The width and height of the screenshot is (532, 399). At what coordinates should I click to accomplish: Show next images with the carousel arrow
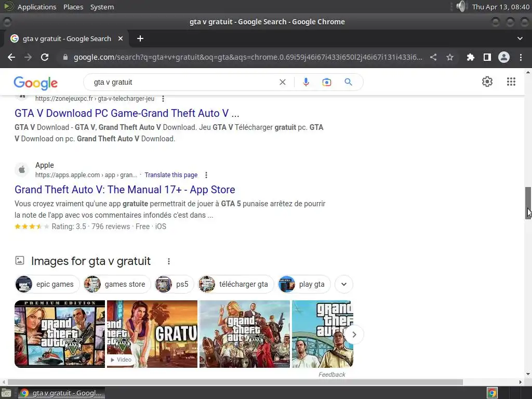click(354, 335)
